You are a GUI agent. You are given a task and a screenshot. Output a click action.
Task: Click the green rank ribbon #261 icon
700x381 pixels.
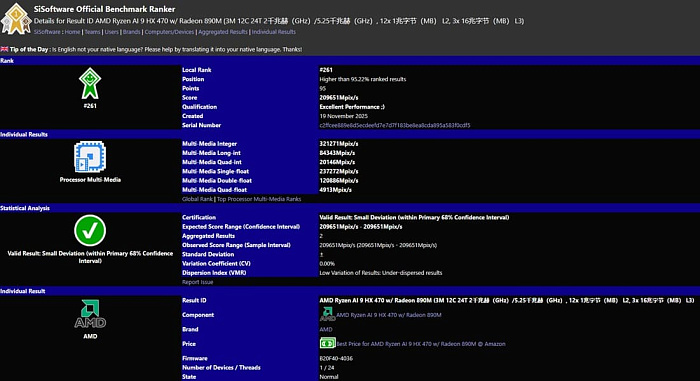pos(90,84)
